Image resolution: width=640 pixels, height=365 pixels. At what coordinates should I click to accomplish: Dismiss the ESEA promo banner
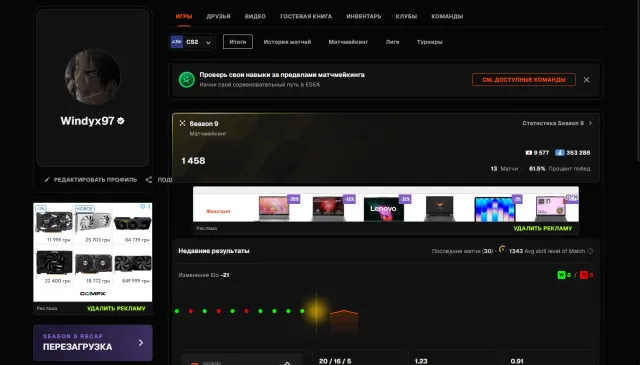click(587, 80)
